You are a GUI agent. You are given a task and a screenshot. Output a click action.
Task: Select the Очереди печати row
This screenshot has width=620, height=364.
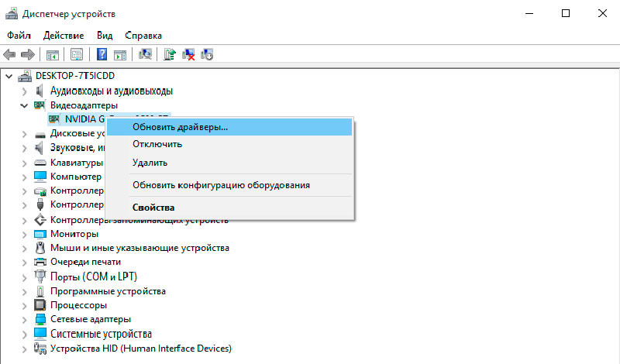click(85, 262)
